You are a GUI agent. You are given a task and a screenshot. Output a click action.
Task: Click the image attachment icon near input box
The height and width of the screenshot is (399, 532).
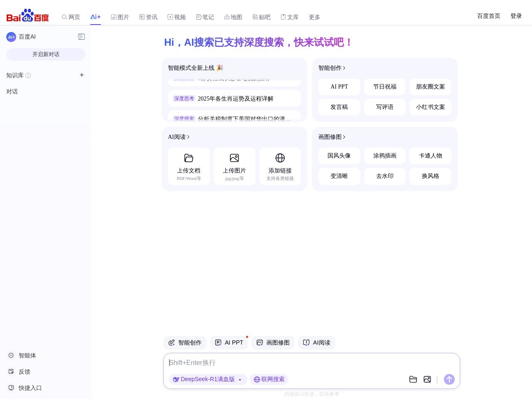coord(427,379)
